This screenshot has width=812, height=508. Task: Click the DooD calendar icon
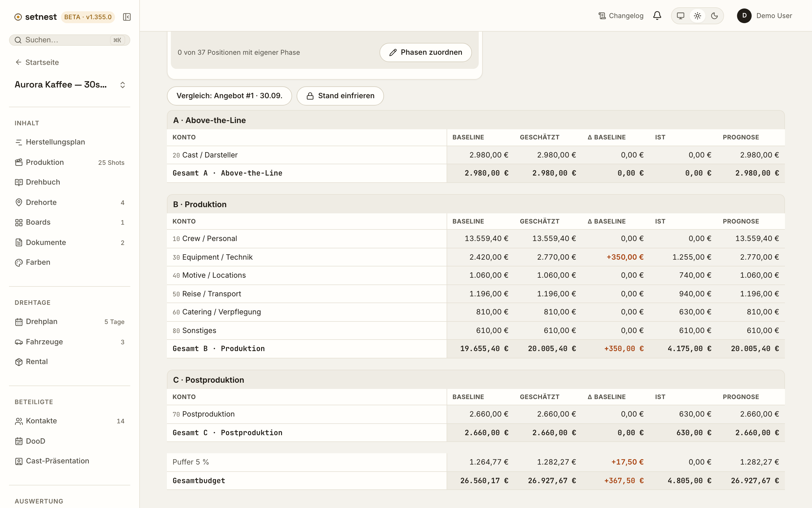click(x=19, y=441)
